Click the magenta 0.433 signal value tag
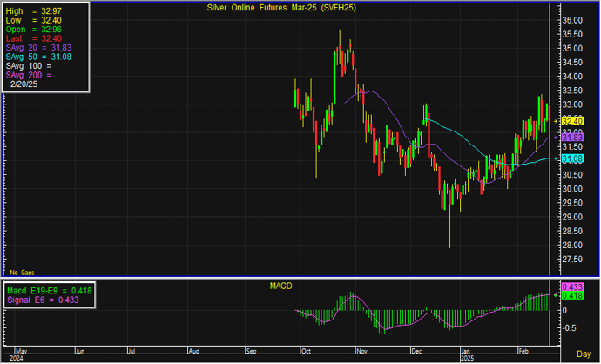 [x=572, y=286]
